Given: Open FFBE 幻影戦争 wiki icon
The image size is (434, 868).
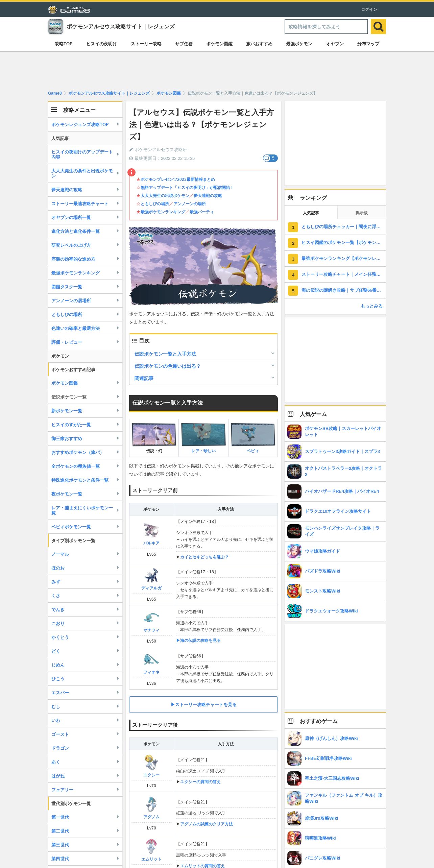Looking at the screenshot, I should pos(294,758).
